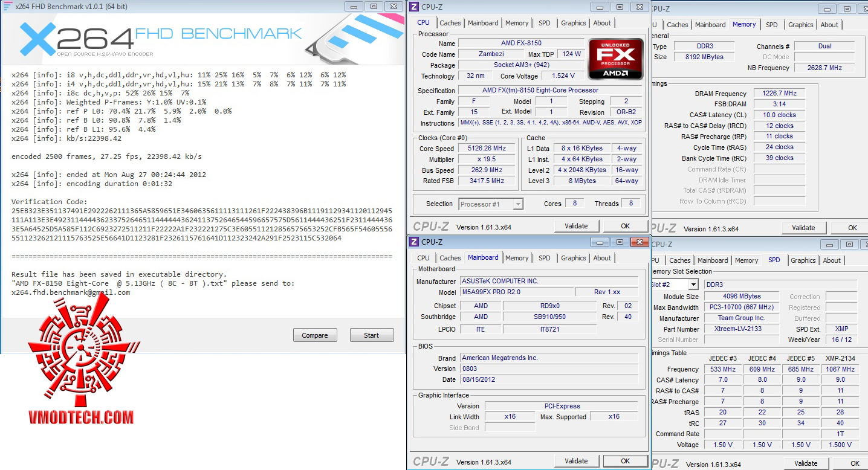Image resolution: width=868 pixels, height=470 pixels.
Task: Open Mainboard tab in the CPU-Z SPD window
Action: 713,260
